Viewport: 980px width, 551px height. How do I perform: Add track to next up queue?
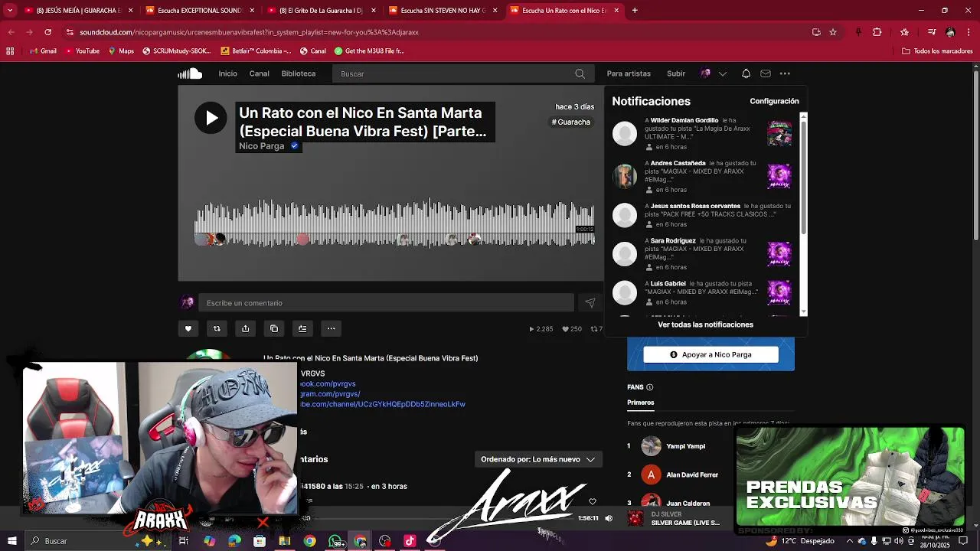pyautogui.click(x=302, y=328)
